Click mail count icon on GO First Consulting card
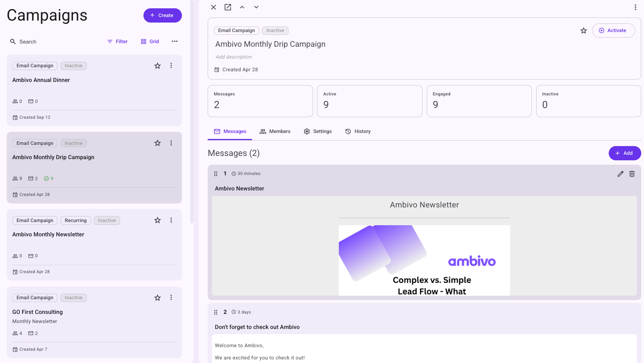The height and width of the screenshot is (363, 644). (31, 333)
